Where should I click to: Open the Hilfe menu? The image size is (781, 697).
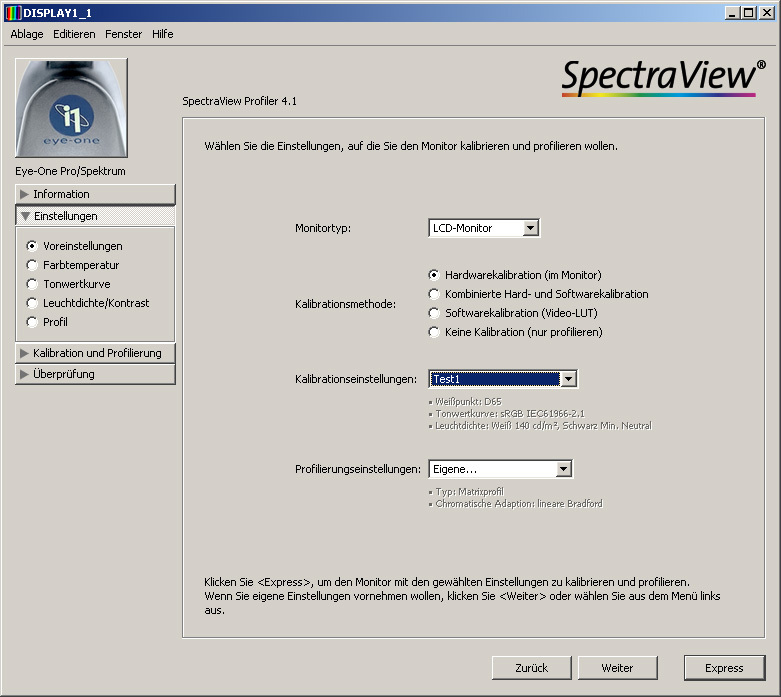163,34
